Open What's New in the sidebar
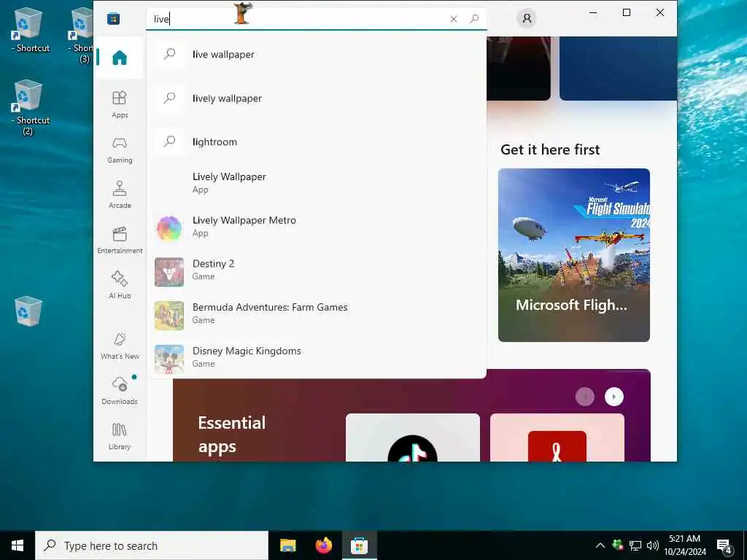This screenshot has height=560, width=747. [120, 346]
